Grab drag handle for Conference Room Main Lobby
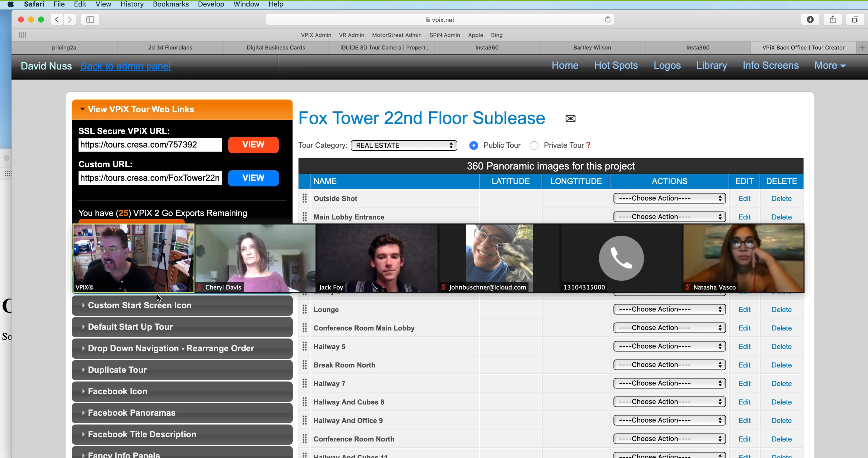 [x=304, y=328]
